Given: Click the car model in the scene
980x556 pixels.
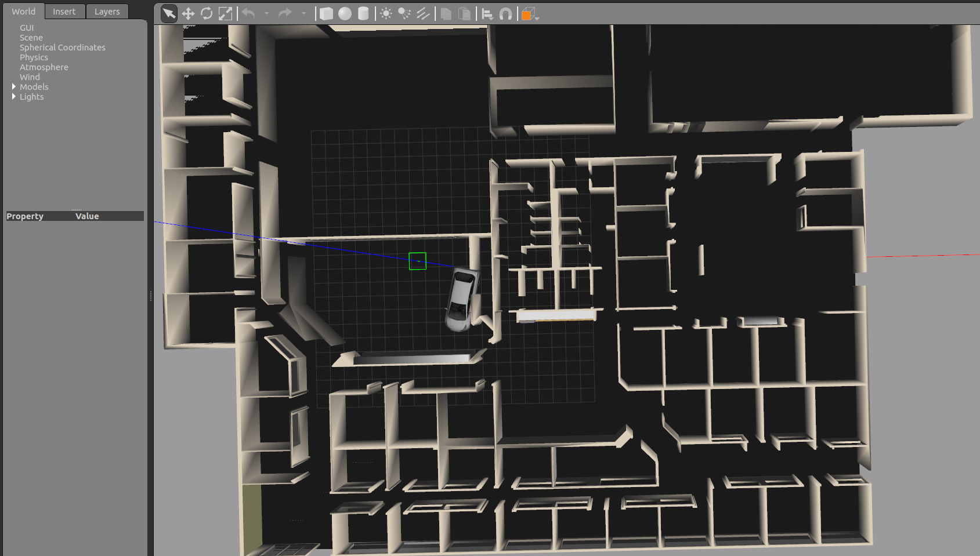Looking at the screenshot, I should pyautogui.click(x=461, y=299).
